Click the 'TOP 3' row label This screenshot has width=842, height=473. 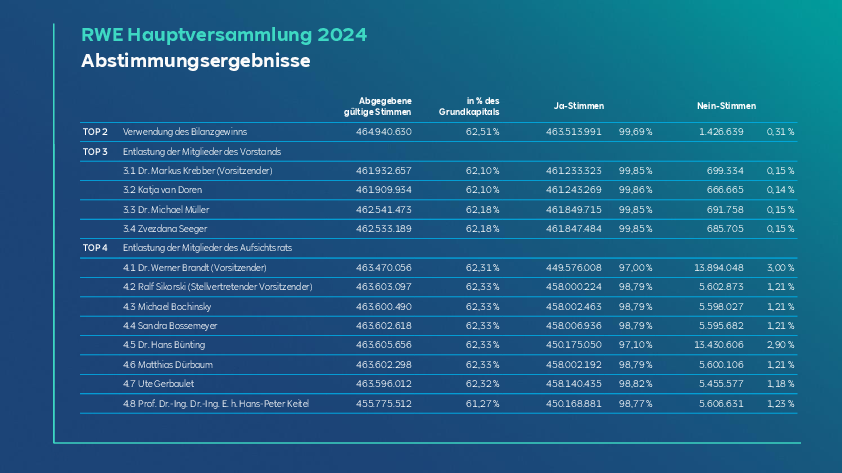[95, 152]
